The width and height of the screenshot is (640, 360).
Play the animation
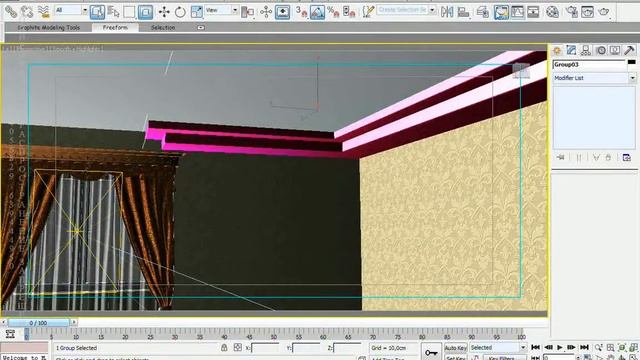coord(560,347)
